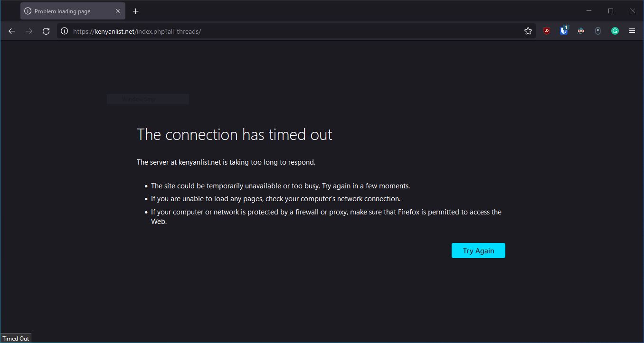The width and height of the screenshot is (644, 343).
Task: Click the glasses-wearing spy extension icon
Action: 581,31
